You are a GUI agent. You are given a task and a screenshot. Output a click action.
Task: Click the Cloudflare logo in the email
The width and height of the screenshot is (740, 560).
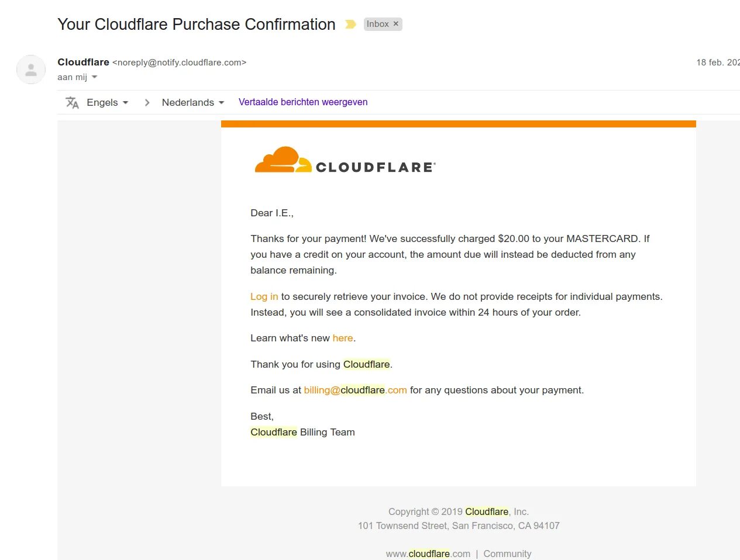point(345,160)
